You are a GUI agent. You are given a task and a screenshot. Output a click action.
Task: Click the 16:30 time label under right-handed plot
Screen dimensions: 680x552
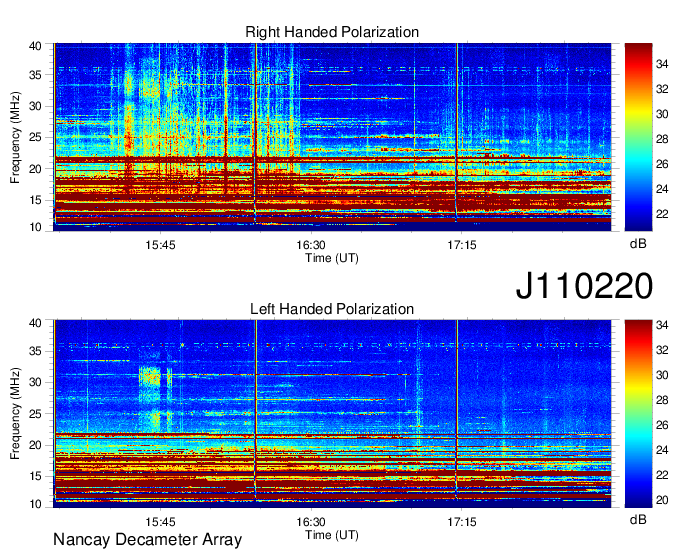pyautogui.click(x=311, y=245)
